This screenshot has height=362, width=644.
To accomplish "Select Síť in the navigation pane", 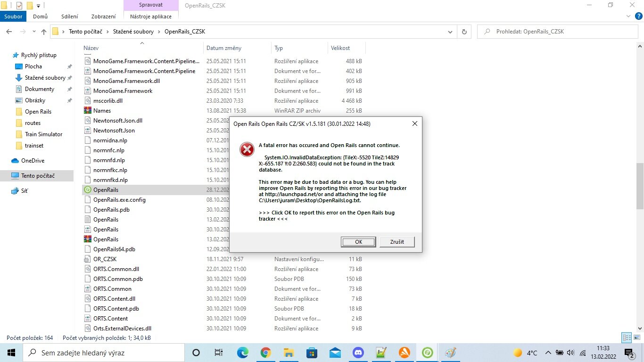I will coord(25,191).
